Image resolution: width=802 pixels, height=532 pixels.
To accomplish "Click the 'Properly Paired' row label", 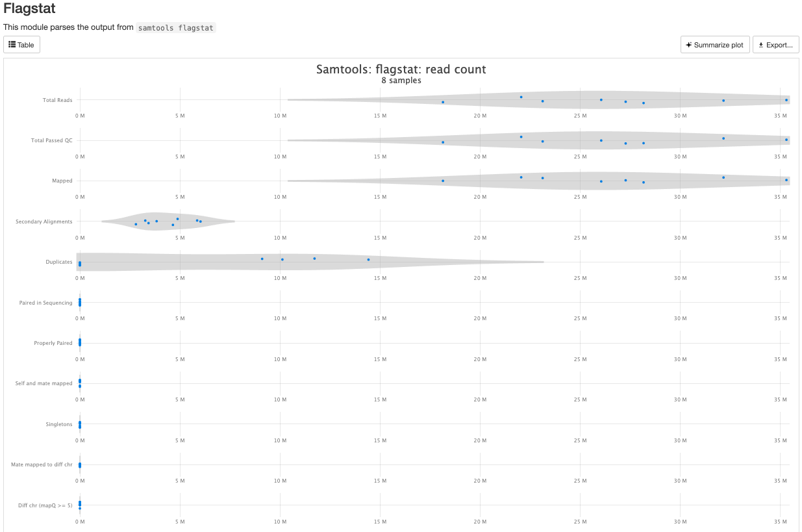I will 53,343.
